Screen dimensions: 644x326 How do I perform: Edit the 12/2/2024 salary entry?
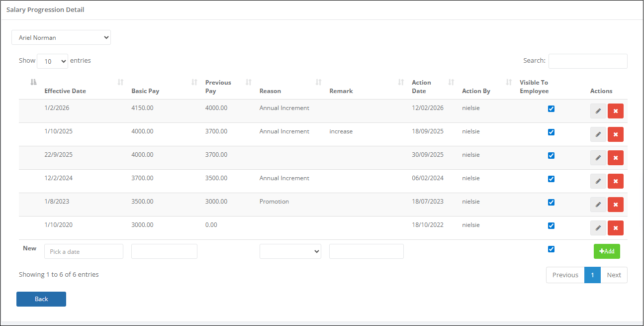(x=598, y=181)
